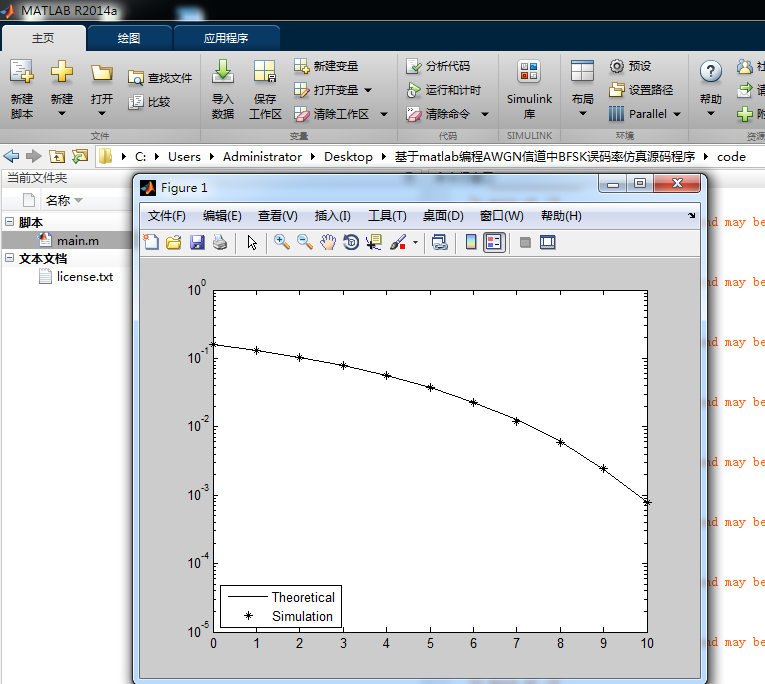Image resolution: width=765 pixels, height=684 pixels.
Task: Open the Desktop (桌面) menu in Figure 1
Action: [443, 216]
